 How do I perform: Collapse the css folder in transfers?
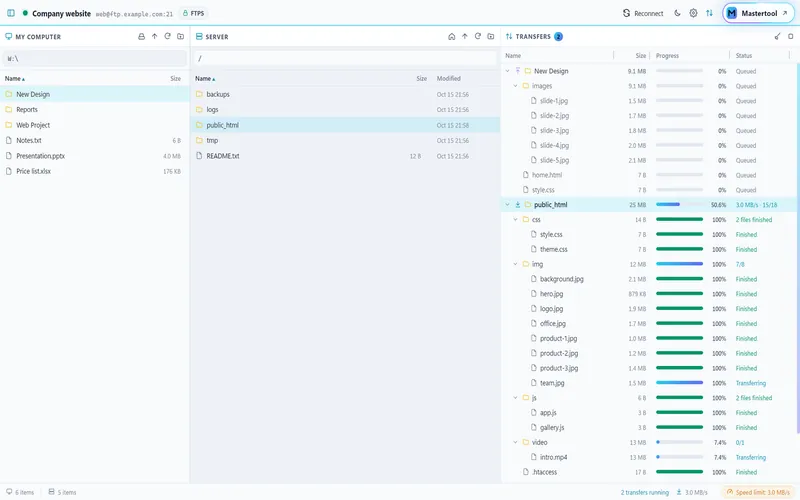coord(516,219)
